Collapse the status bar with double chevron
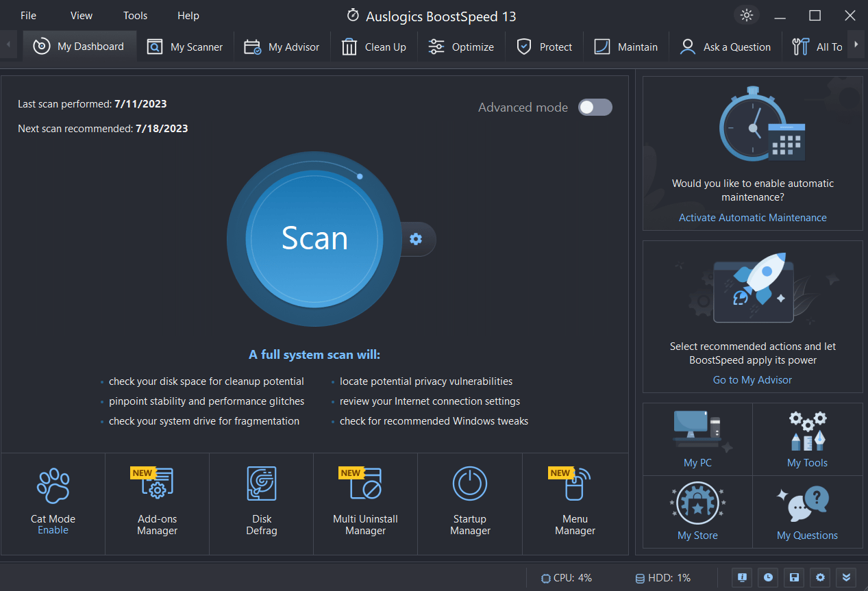 [x=845, y=577]
